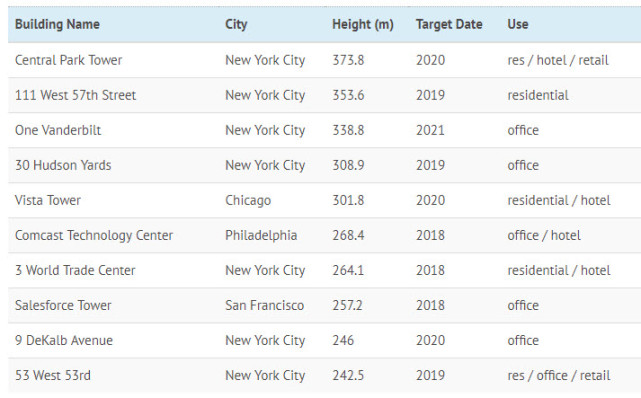This screenshot has height=398, width=641.
Task: Select the Vista Tower cell
Action: tap(48, 200)
